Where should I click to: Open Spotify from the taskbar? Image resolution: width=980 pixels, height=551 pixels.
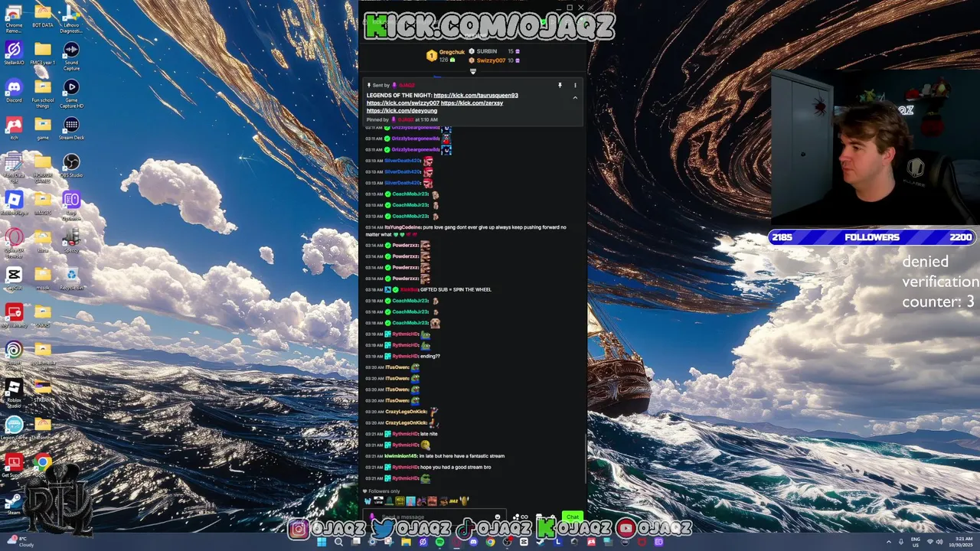pos(439,542)
